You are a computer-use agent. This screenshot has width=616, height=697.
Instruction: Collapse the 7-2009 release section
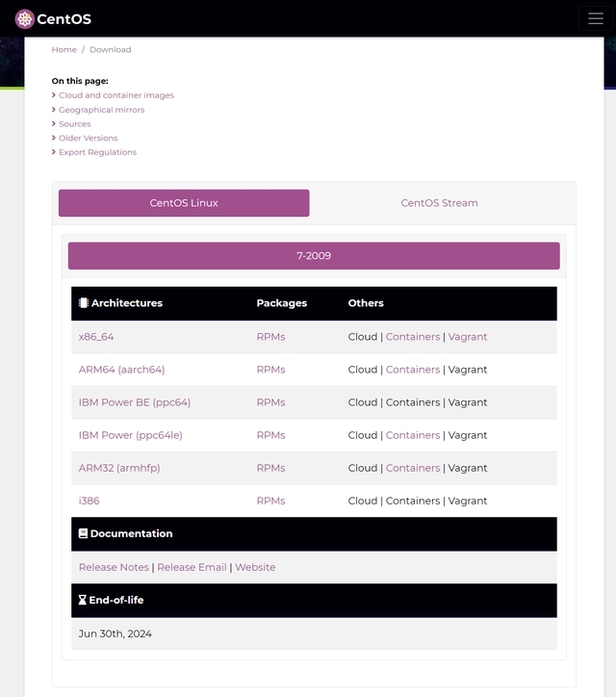pos(314,256)
